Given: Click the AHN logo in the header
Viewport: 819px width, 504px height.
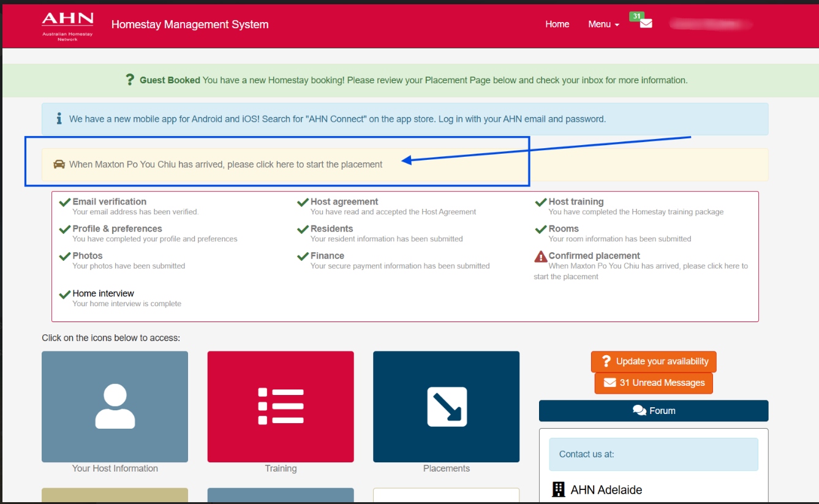Looking at the screenshot, I should 67,26.
